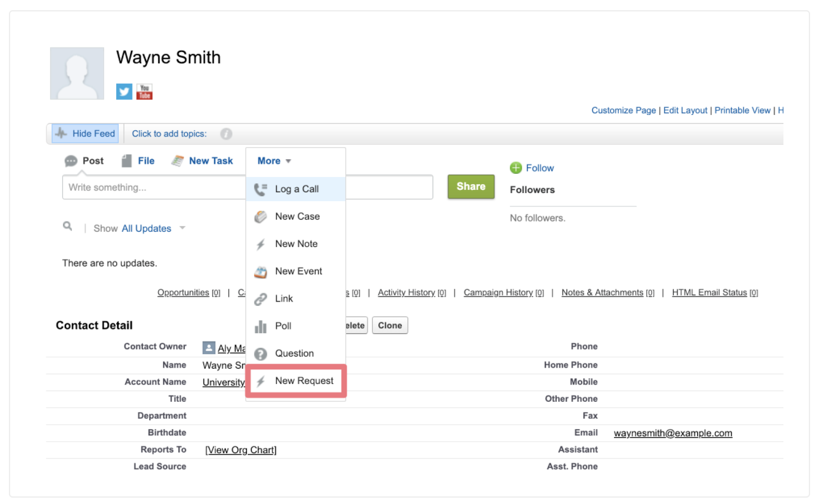Click the Contact Owner avatar icon
Image resolution: width=819 pixels, height=504 pixels.
(x=209, y=348)
